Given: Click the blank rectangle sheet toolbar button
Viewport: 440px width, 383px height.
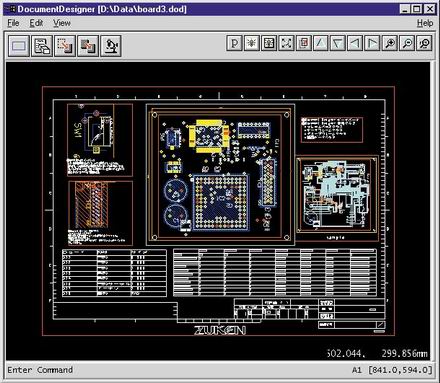Looking at the screenshot, I should [x=19, y=46].
